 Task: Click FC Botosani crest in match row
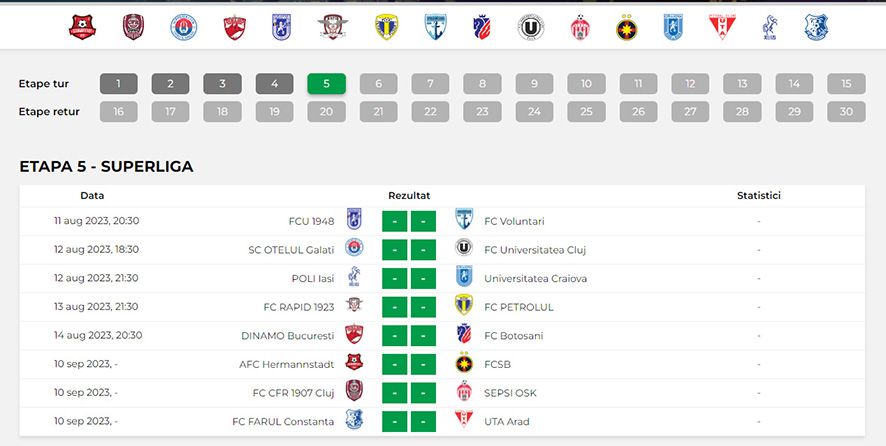click(464, 334)
